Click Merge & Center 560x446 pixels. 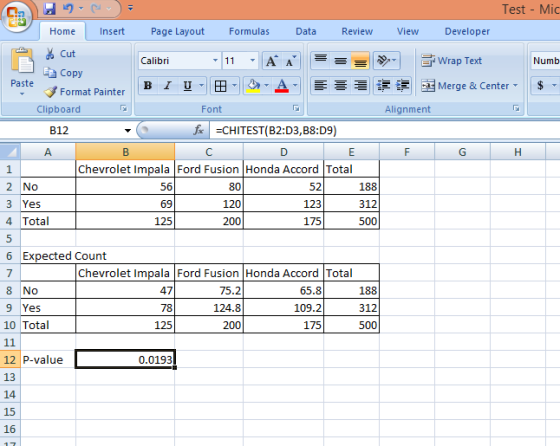[x=465, y=86]
